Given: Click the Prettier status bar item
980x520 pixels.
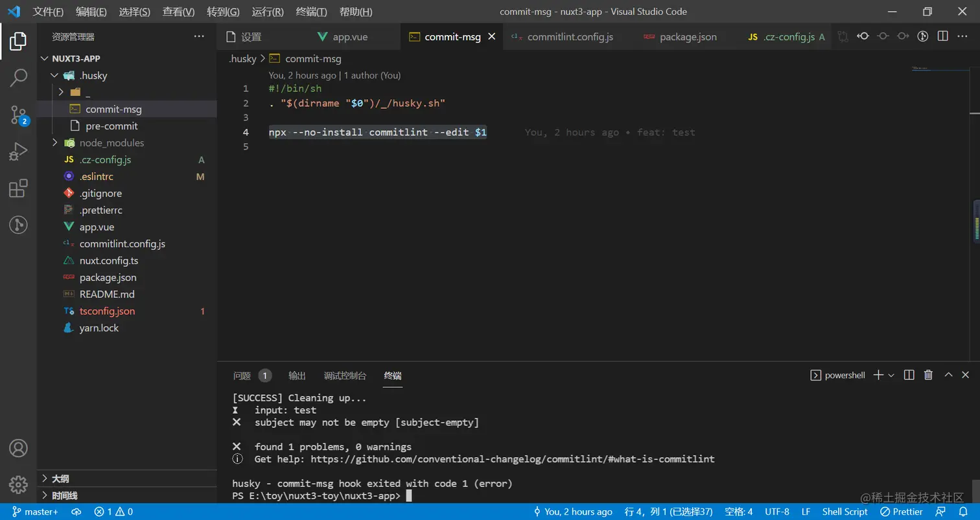Looking at the screenshot, I should pyautogui.click(x=902, y=512).
